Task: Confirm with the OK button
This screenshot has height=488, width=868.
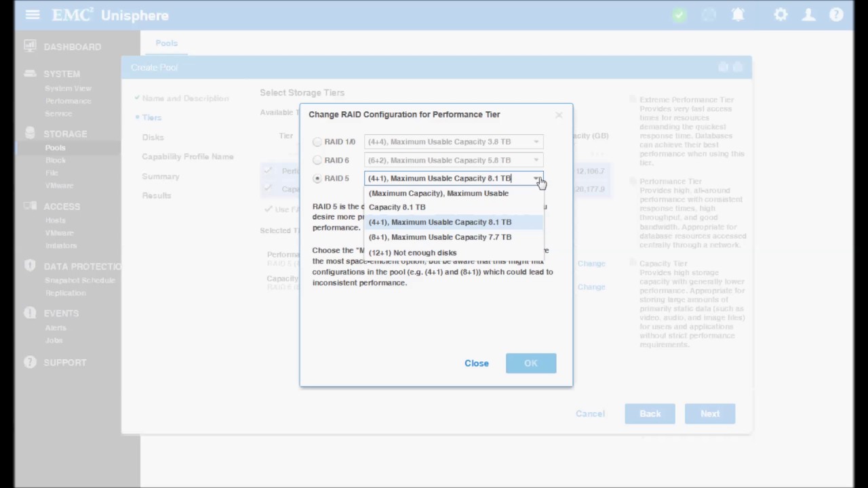Action: (x=531, y=363)
